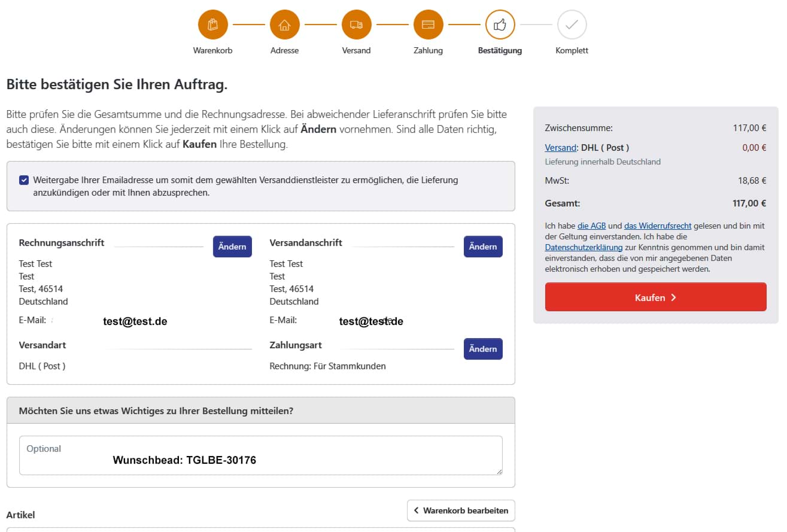The width and height of the screenshot is (787, 532).
Task: Click the Warenkorb shopping bag step icon
Action: 212,25
